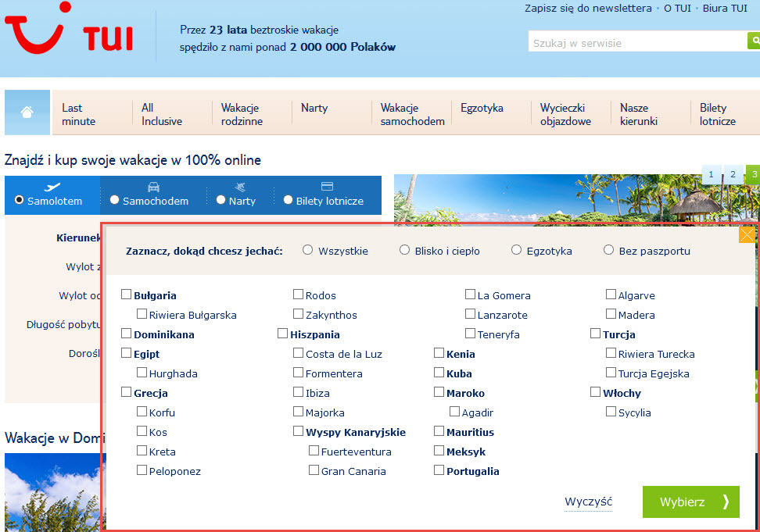Viewport: 760px width, 532px height.
Task: Tick the Egipt checkbox
Action: [126, 353]
